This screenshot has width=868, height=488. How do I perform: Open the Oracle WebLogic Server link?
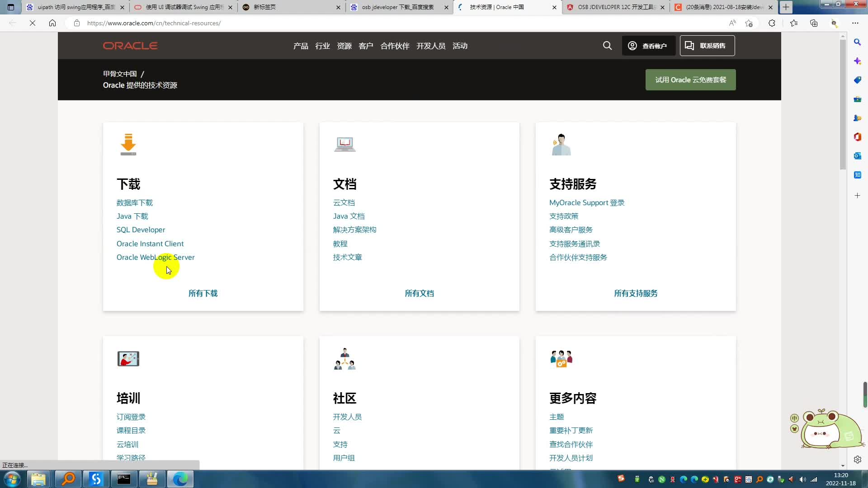tap(156, 257)
